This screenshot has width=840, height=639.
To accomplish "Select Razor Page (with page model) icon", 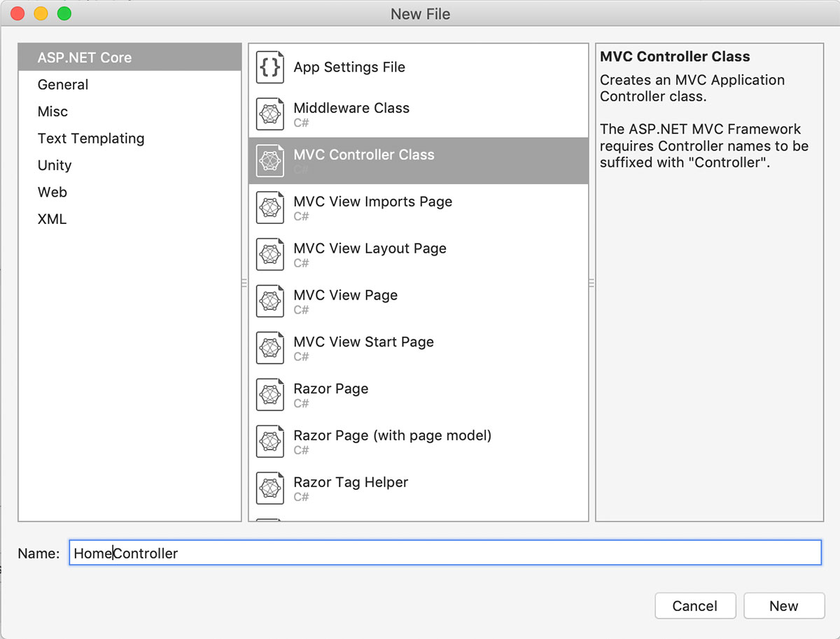I will (x=270, y=442).
